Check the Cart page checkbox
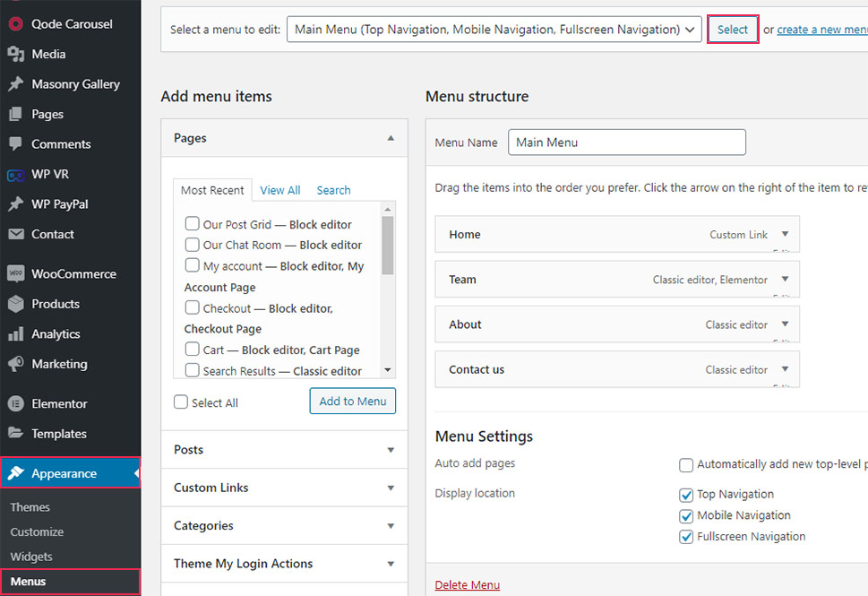The image size is (868, 596). point(192,349)
